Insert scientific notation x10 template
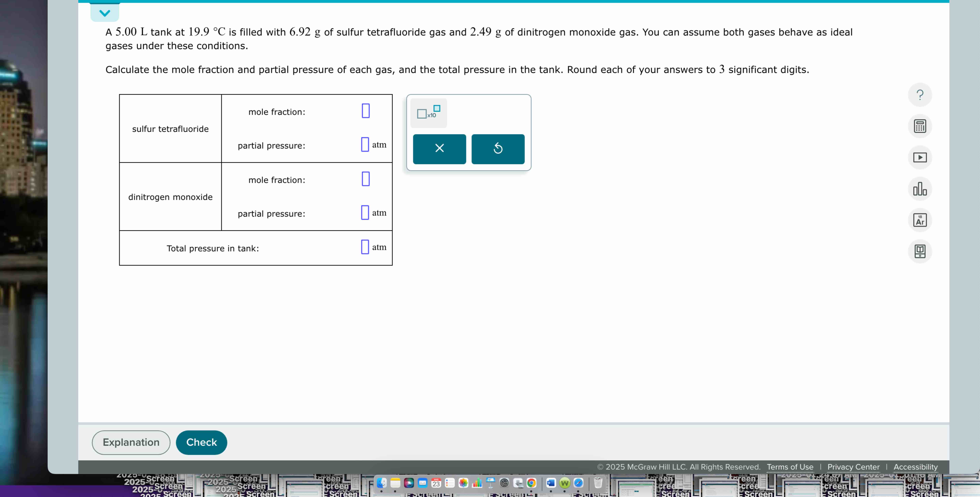This screenshot has height=497, width=980. (x=428, y=113)
